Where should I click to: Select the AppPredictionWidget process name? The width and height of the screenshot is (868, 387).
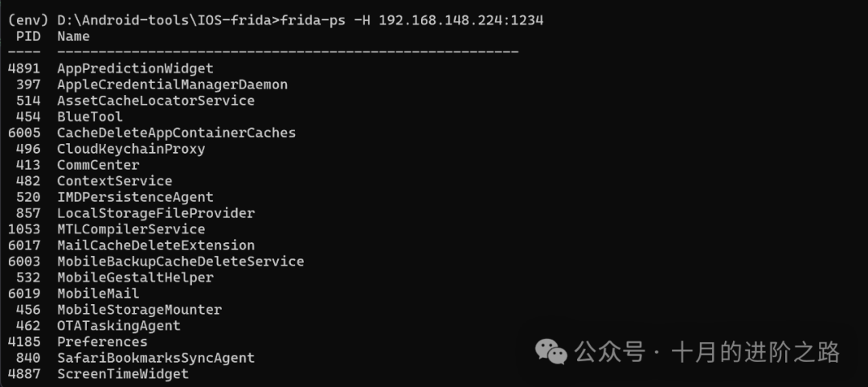pos(135,68)
